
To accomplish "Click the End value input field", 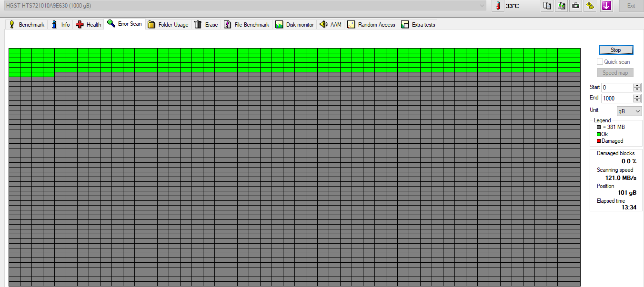I will 617,99.
